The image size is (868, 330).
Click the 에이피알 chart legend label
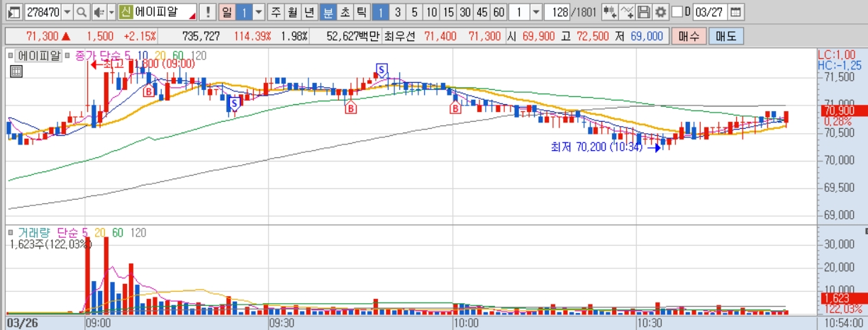coord(38,55)
